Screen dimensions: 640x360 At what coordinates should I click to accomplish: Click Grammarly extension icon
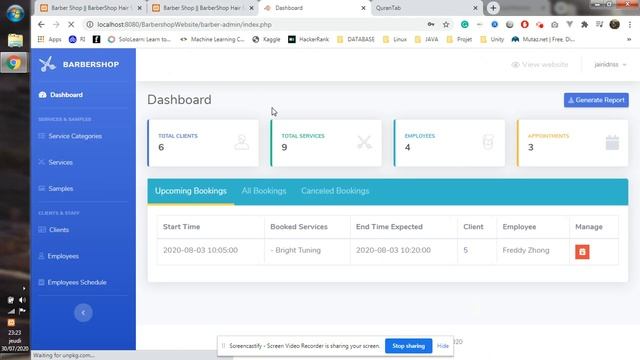tap(464, 24)
